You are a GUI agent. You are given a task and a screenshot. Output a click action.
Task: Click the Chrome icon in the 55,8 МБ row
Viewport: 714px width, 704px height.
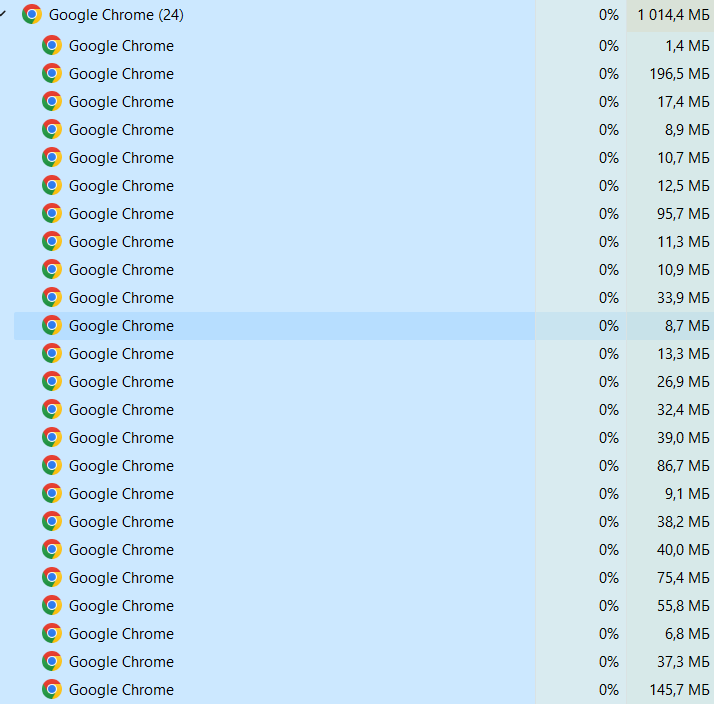pyautogui.click(x=52, y=606)
